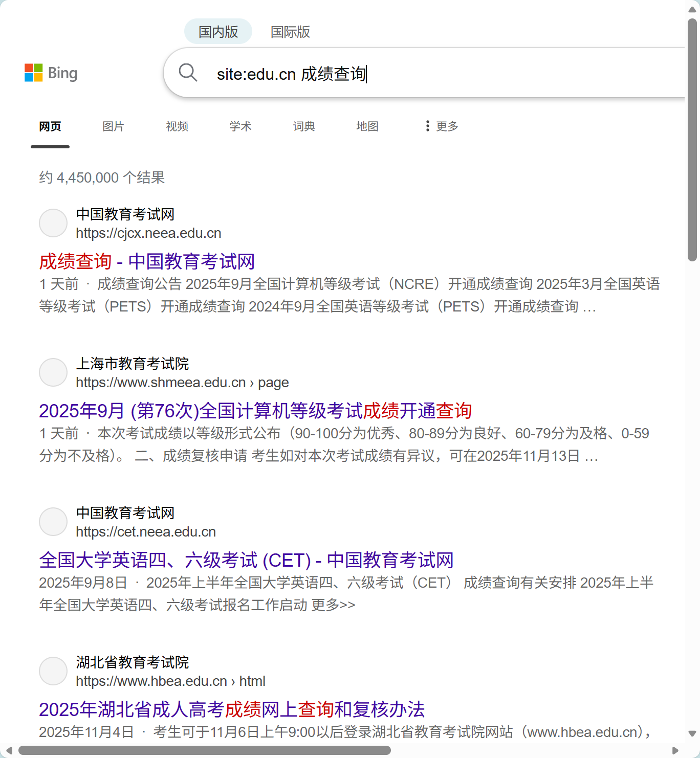Click the favicon beside 湖北省教育考试院

[x=53, y=671]
